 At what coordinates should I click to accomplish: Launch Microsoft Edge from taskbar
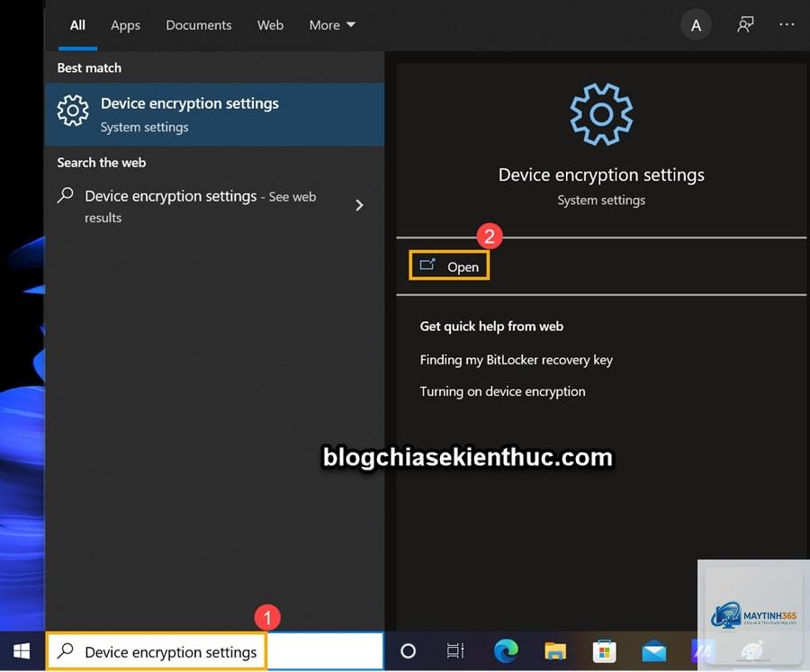(x=506, y=650)
